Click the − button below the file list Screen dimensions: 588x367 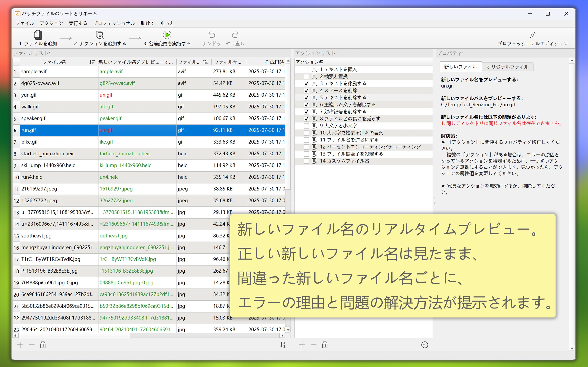31,345
